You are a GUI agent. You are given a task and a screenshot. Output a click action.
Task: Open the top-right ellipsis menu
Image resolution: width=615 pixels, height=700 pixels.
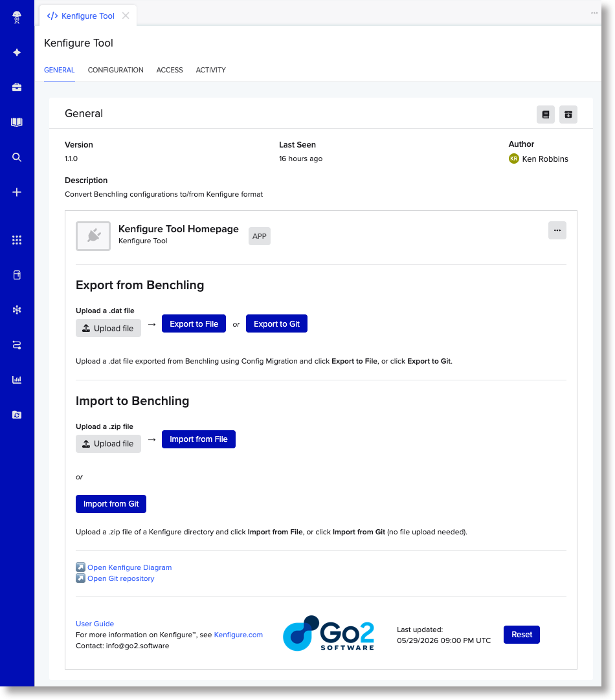pos(594,13)
